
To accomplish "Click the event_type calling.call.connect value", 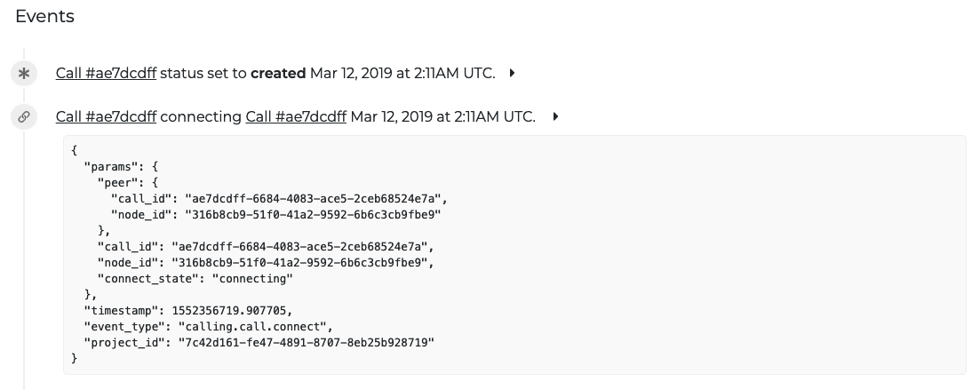I will click(x=252, y=326).
